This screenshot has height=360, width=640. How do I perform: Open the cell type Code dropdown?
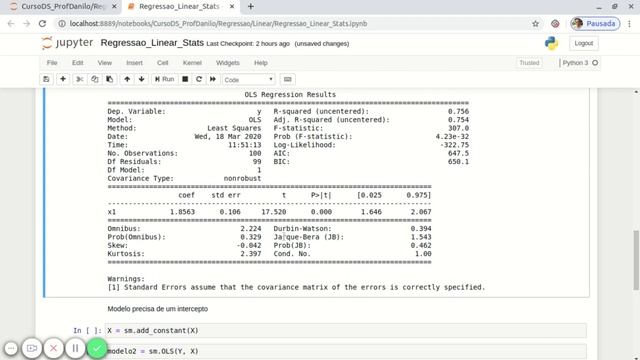[249, 80]
